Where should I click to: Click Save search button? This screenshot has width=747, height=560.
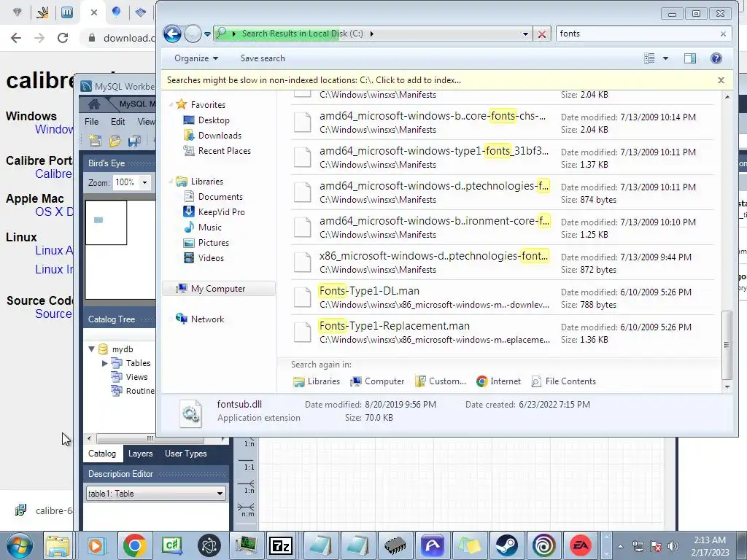[263, 58]
